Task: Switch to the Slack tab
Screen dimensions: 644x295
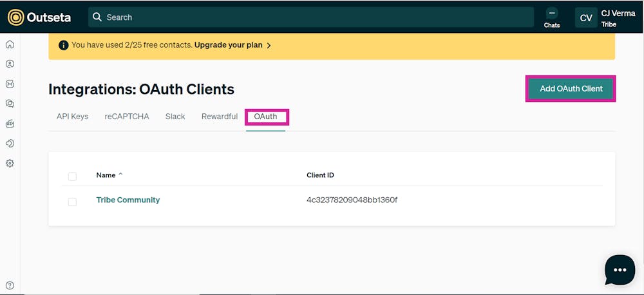Action: click(175, 117)
